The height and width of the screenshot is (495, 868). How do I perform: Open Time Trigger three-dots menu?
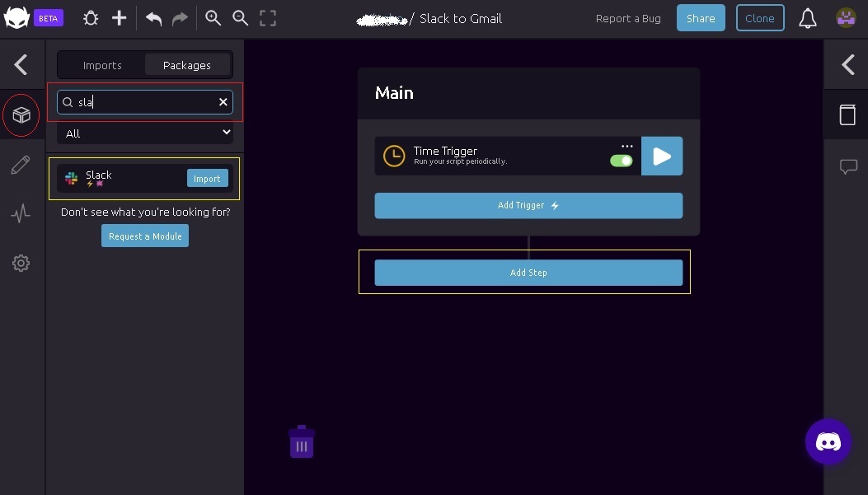(626, 147)
